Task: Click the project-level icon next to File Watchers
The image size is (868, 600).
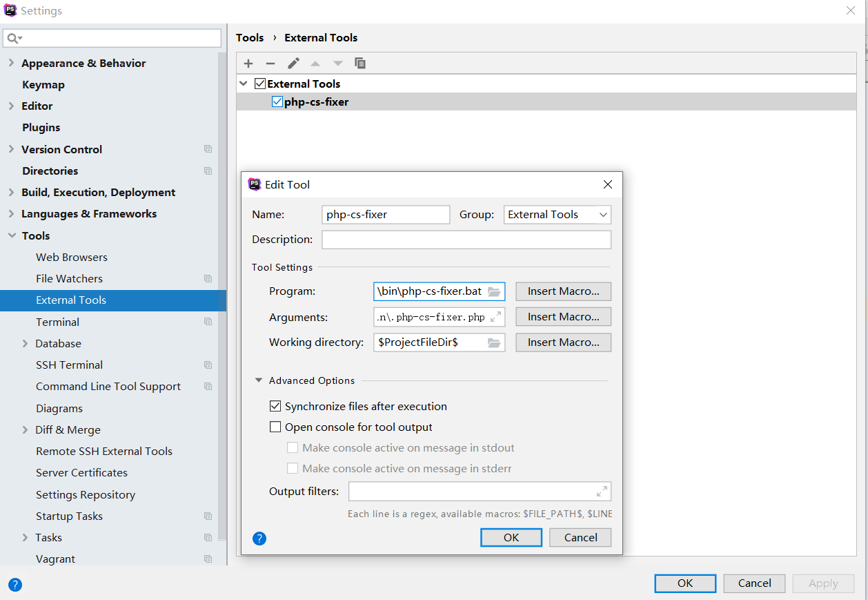Action: click(208, 279)
